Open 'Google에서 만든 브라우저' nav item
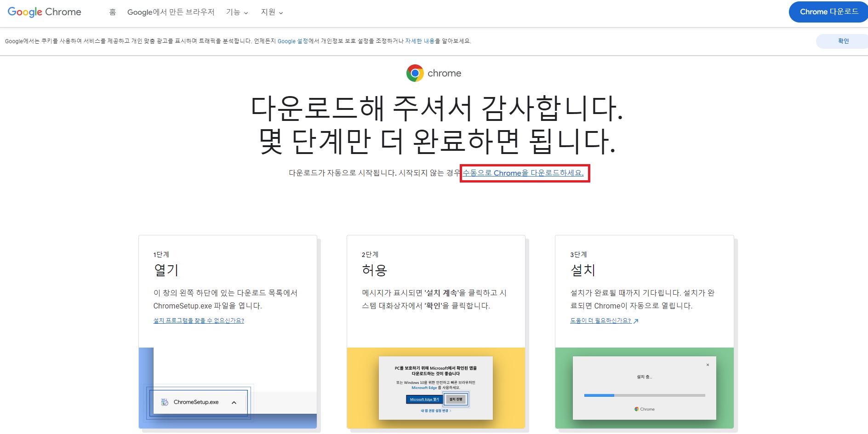Screen dimensions: 868x434 pyautogui.click(x=171, y=12)
